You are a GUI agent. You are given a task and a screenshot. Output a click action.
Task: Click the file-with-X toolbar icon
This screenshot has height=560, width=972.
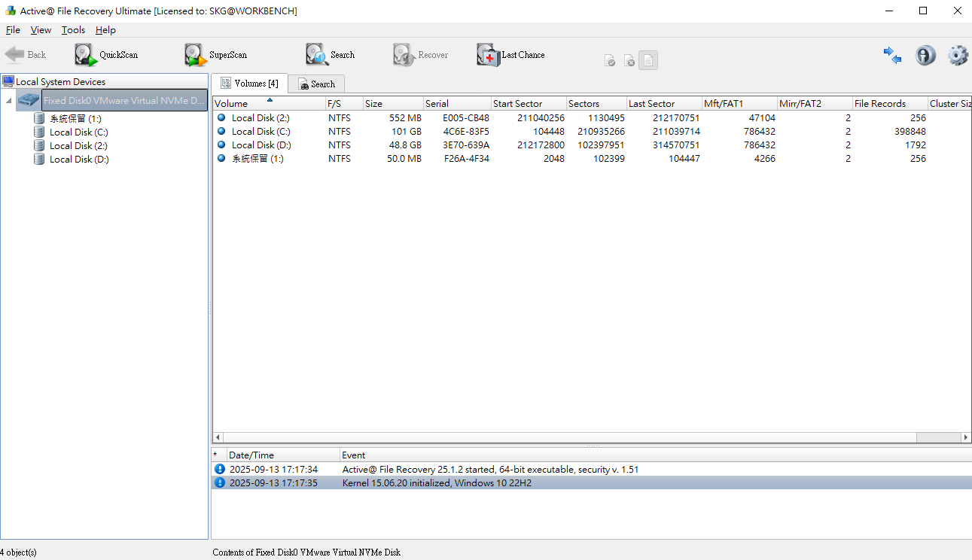629,60
